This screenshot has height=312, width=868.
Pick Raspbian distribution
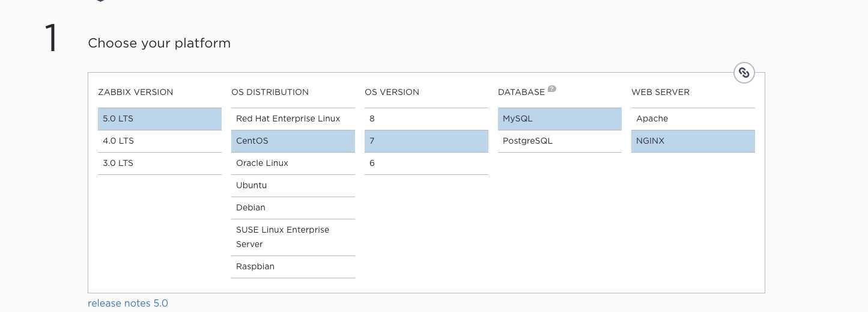(293, 267)
